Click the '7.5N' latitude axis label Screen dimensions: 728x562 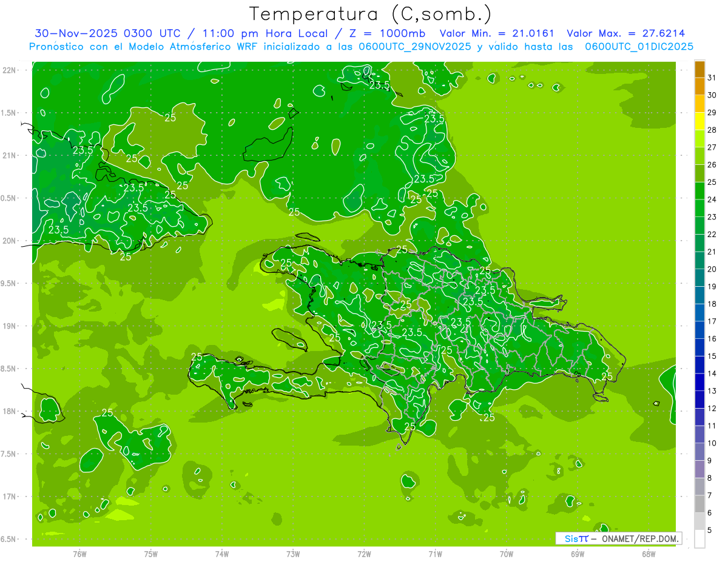[x=9, y=454]
